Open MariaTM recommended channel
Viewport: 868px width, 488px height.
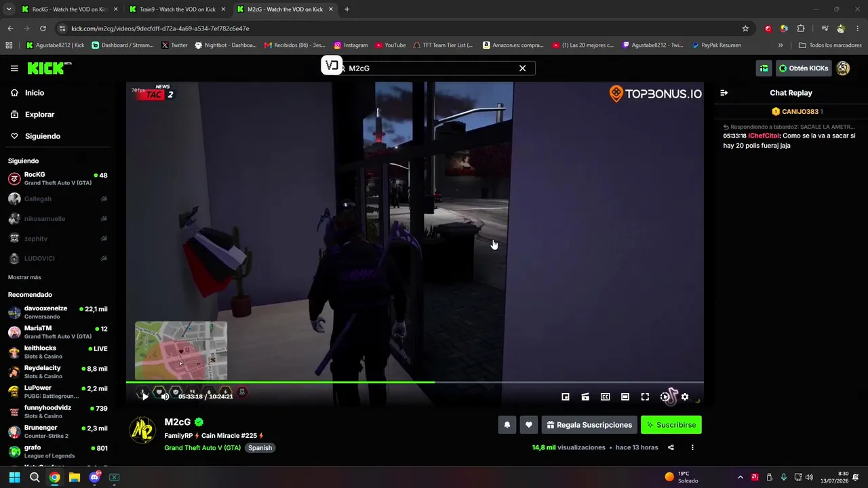coord(58,332)
